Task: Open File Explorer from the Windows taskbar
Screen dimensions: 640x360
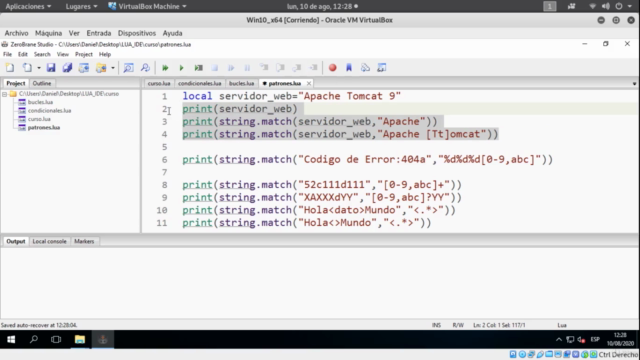Action: 80,339
